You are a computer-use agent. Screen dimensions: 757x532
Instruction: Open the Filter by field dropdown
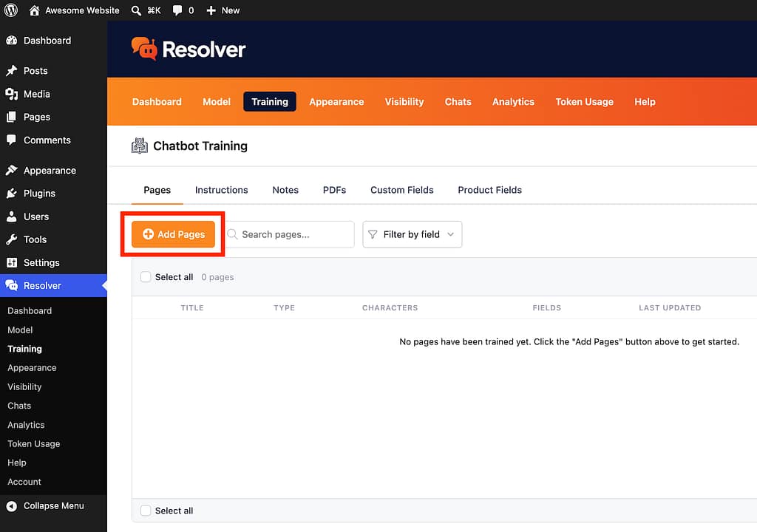pyautogui.click(x=413, y=235)
